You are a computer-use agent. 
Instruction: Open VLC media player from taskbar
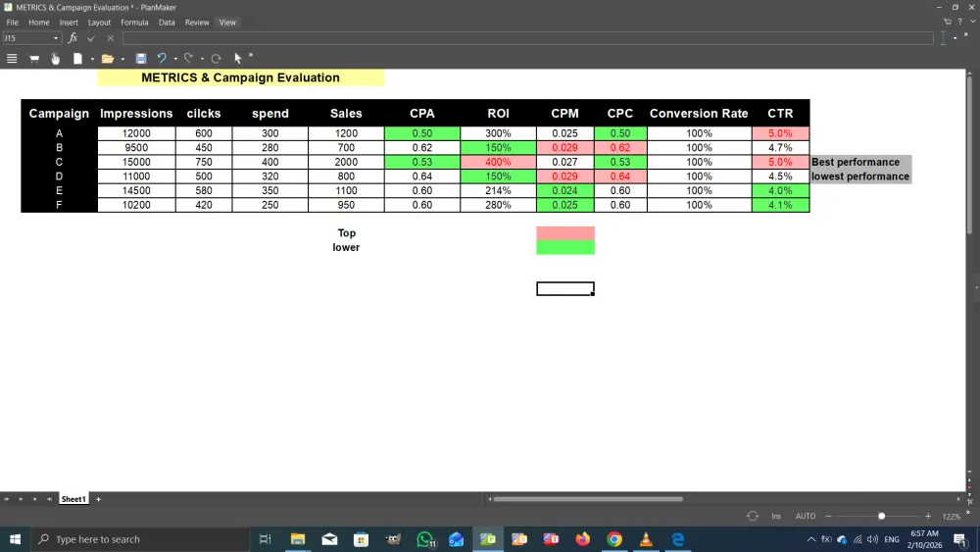pyautogui.click(x=646, y=539)
